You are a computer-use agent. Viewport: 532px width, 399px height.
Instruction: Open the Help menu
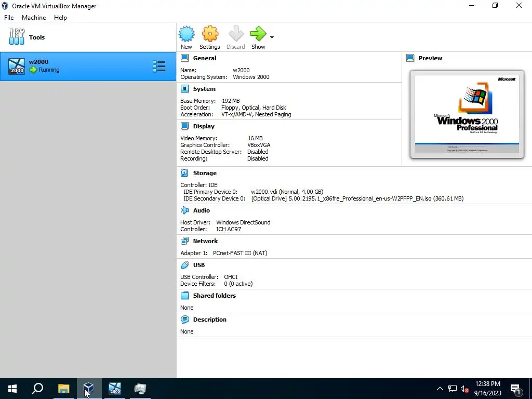[60, 18]
